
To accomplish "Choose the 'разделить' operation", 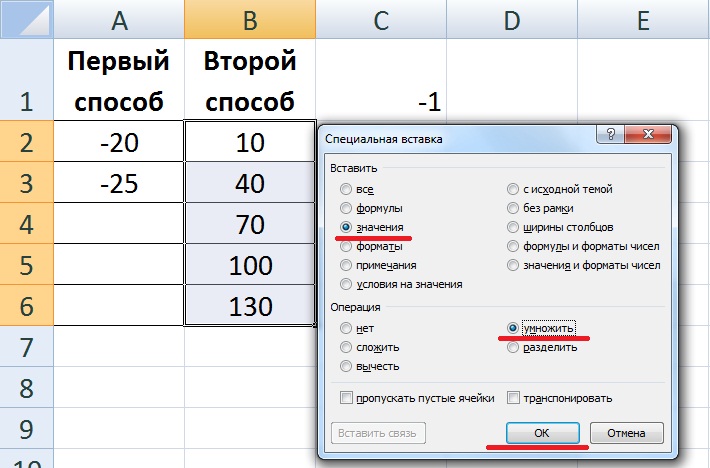I will (513, 347).
